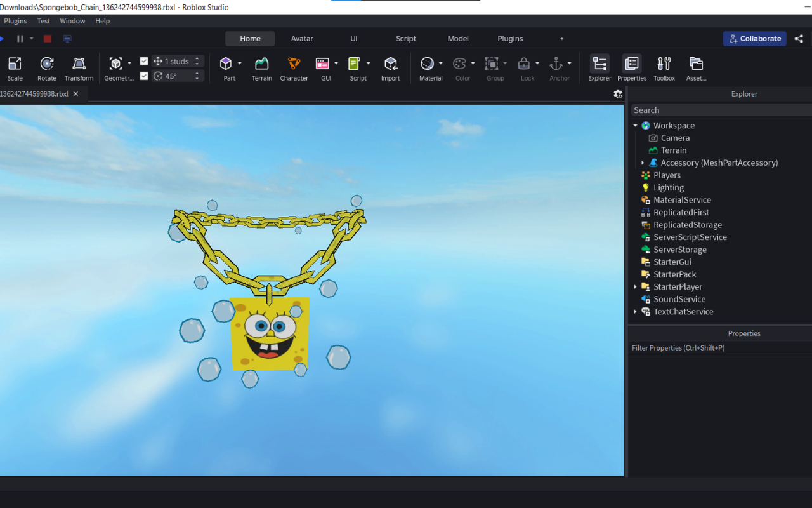
Task: Open the Anchor dropdown arrow
Action: coord(569,63)
